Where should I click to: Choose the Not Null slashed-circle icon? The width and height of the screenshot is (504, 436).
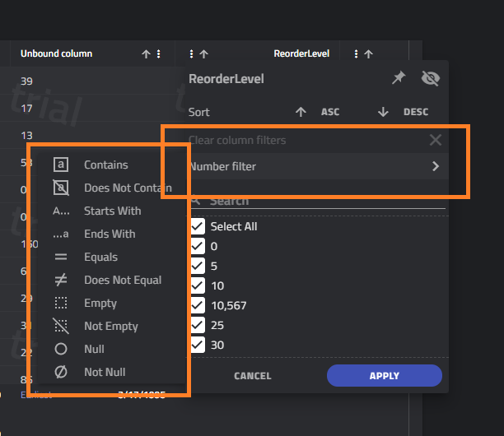61,372
